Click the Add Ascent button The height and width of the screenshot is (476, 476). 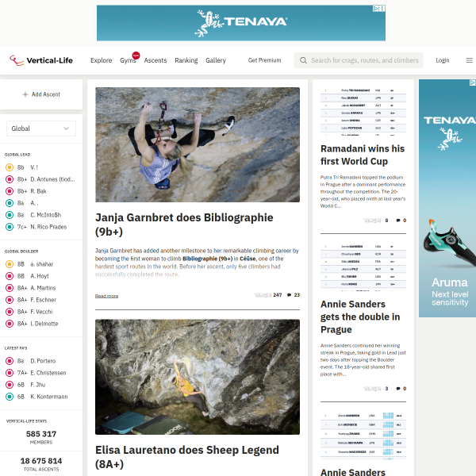point(41,94)
